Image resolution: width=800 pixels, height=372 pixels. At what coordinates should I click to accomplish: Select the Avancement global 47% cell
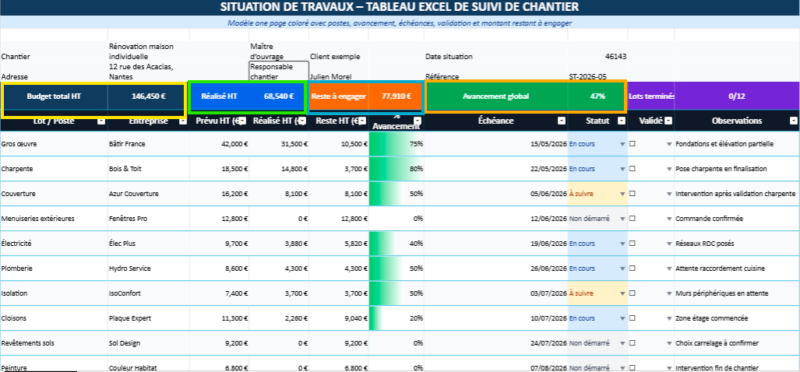(x=597, y=96)
